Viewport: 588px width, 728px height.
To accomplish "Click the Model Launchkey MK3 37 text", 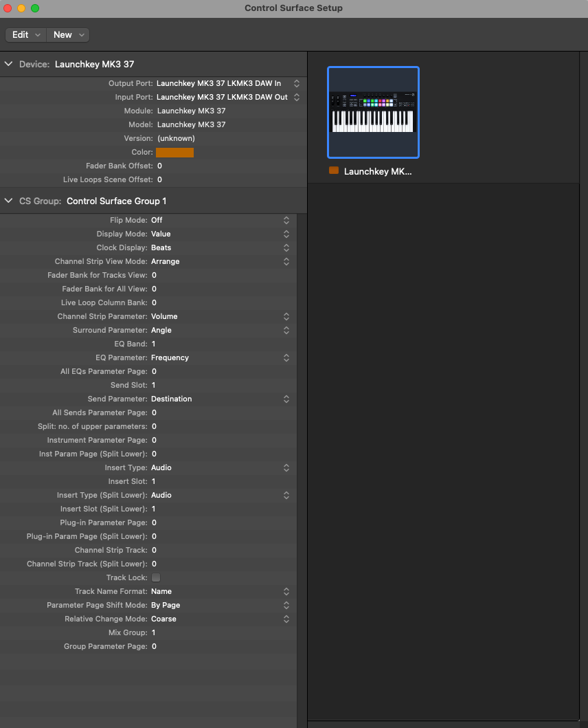I will (x=191, y=124).
